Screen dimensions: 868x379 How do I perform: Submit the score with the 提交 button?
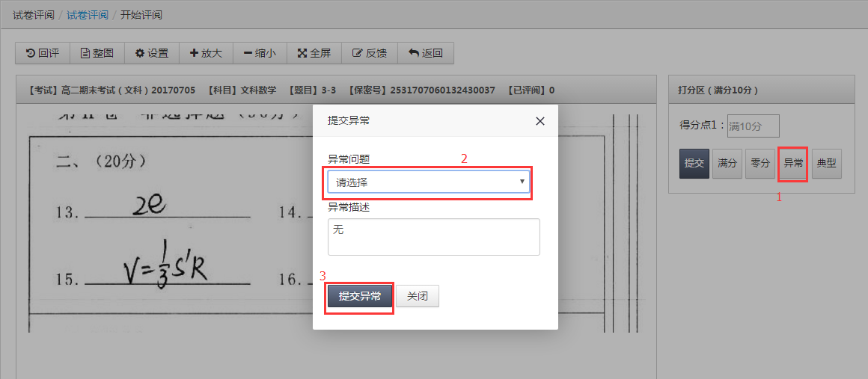[694, 163]
